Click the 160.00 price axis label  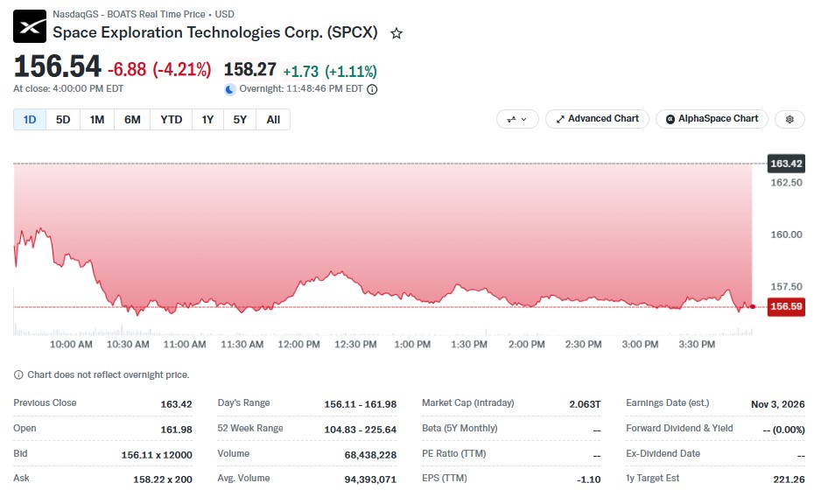786,234
